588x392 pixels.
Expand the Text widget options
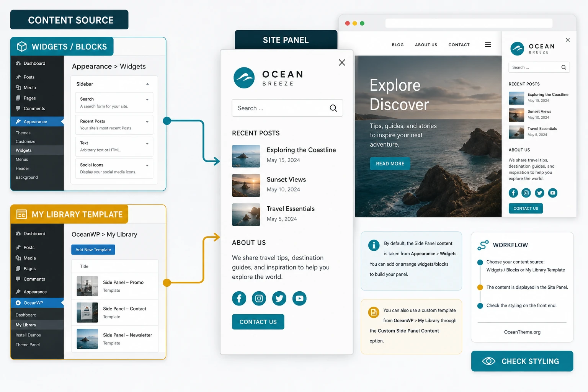click(147, 144)
